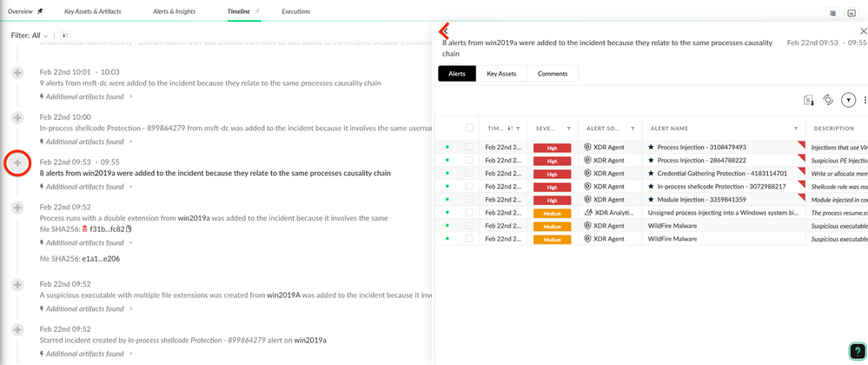Click the export alerts to file icon
This screenshot has height=365, width=868.
(x=809, y=101)
